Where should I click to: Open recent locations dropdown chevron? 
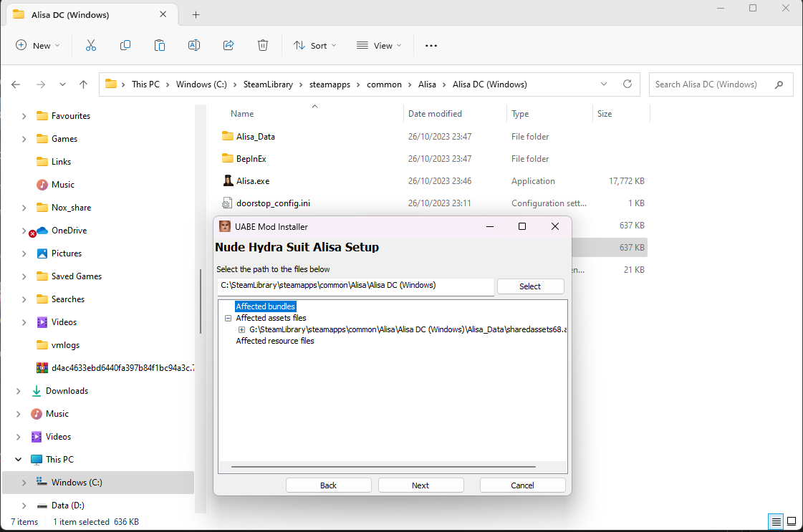pos(62,84)
